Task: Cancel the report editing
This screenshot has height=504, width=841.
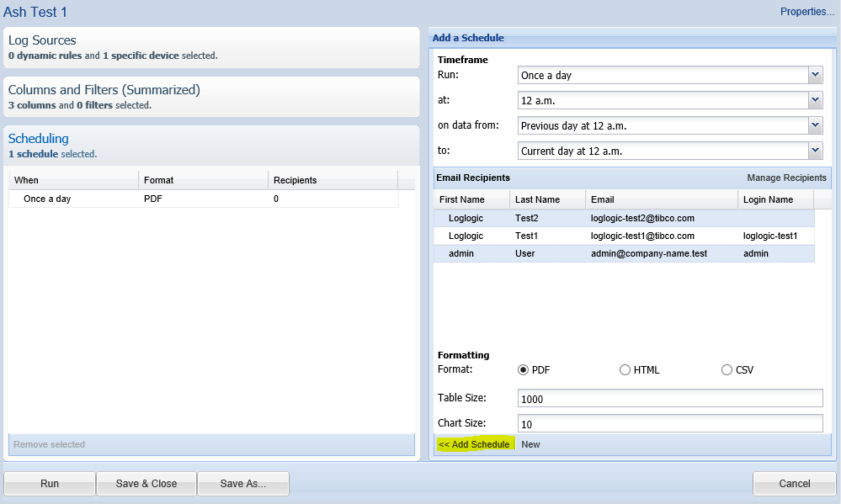Action: (794, 484)
